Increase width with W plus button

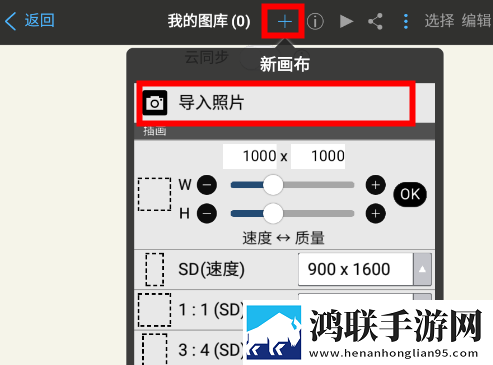(376, 185)
